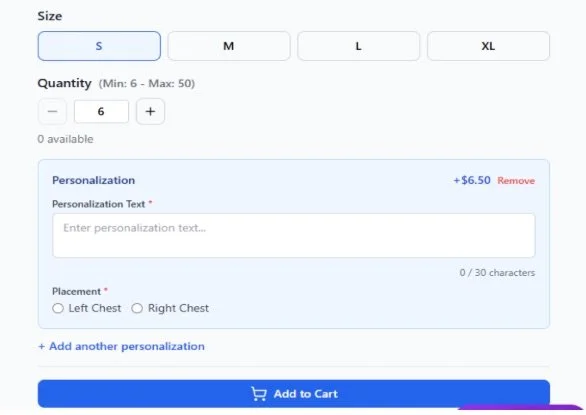Viewport: 586px width, 415px height.
Task: Click the '0 / 30 characters' counter
Action: (x=497, y=273)
